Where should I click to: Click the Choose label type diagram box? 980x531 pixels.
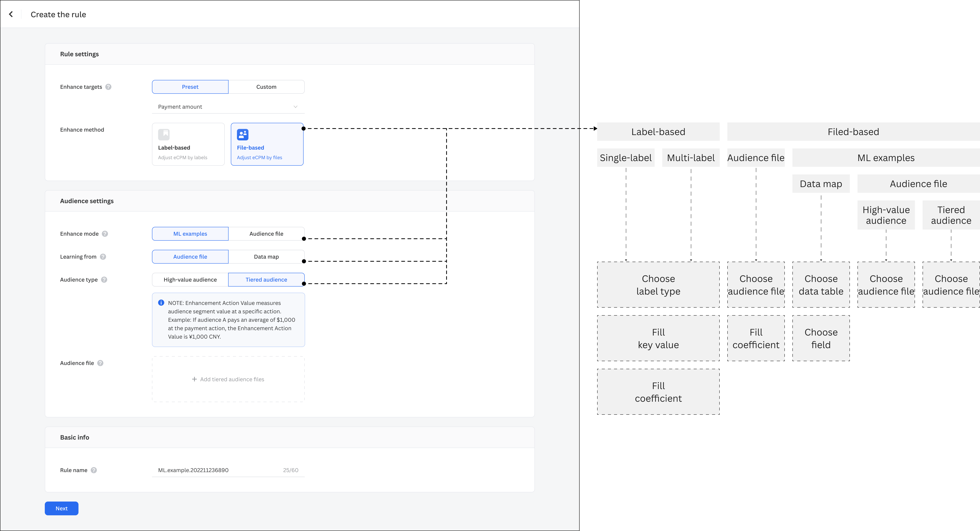(x=658, y=285)
